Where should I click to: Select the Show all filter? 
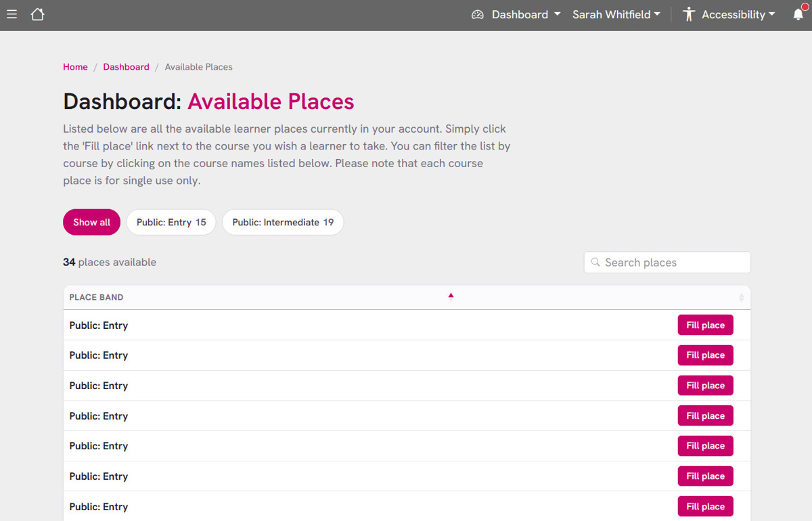[x=91, y=222]
